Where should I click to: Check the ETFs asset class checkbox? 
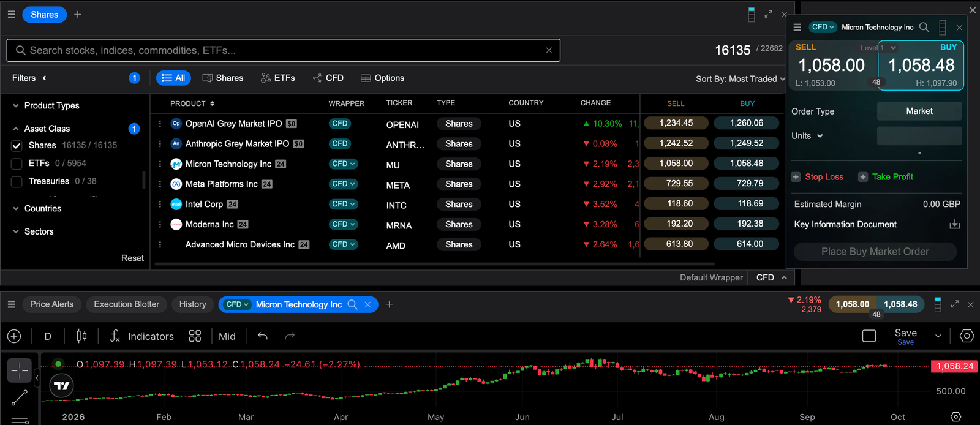[x=17, y=164]
